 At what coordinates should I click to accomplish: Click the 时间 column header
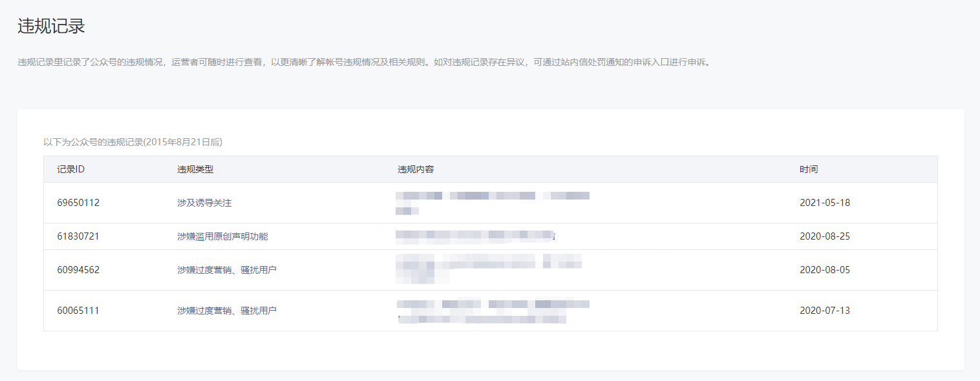[809, 169]
